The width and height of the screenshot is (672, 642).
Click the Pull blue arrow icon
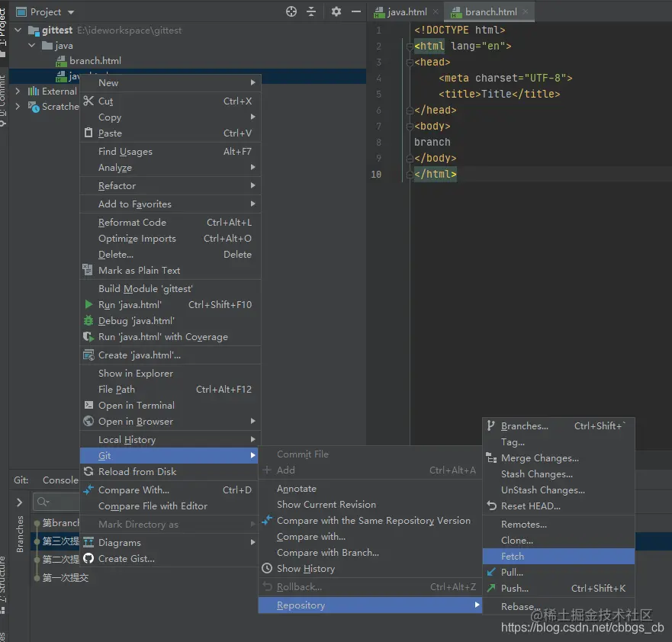click(x=491, y=572)
